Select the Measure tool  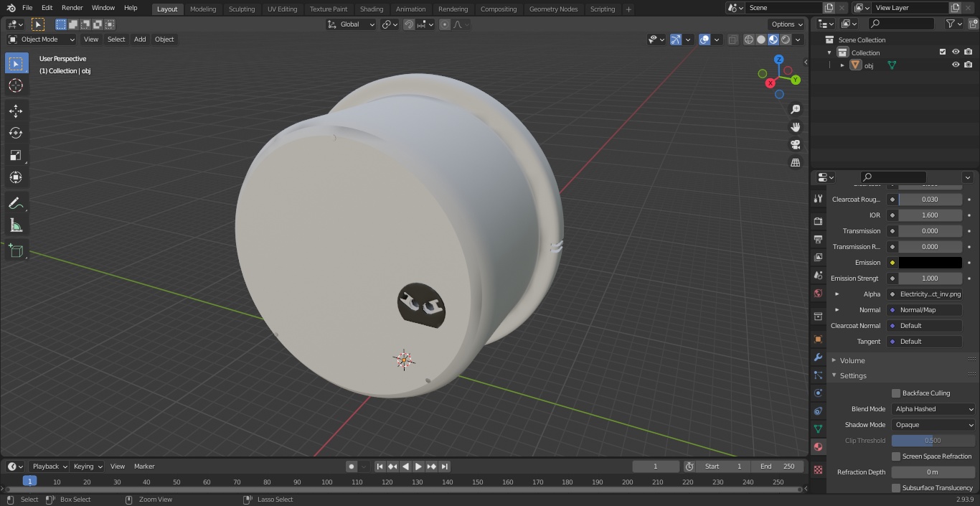[x=16, y=225]
